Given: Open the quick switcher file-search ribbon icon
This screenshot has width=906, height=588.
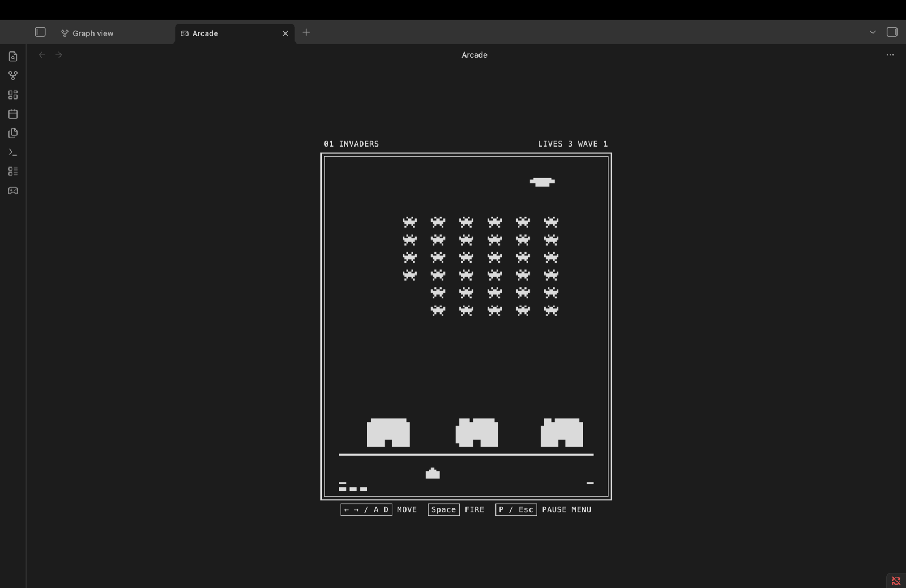Looking at the screenshot, I should coord(13,57).
